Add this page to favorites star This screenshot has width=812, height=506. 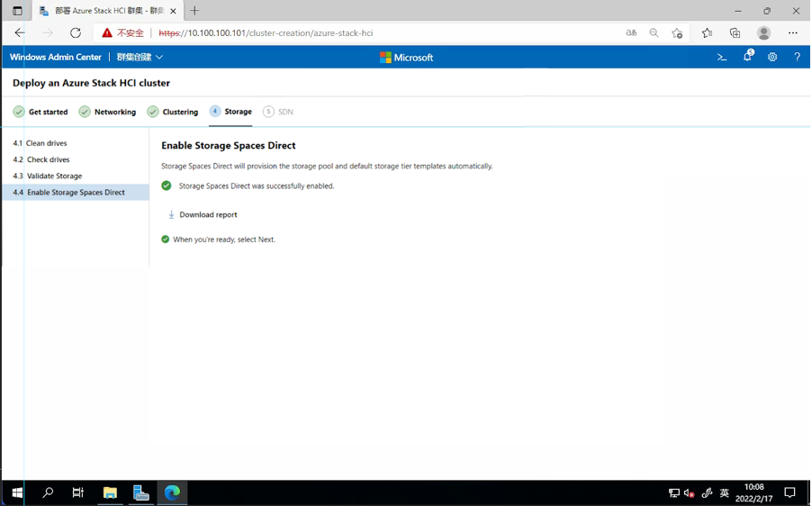coord(677,33)
